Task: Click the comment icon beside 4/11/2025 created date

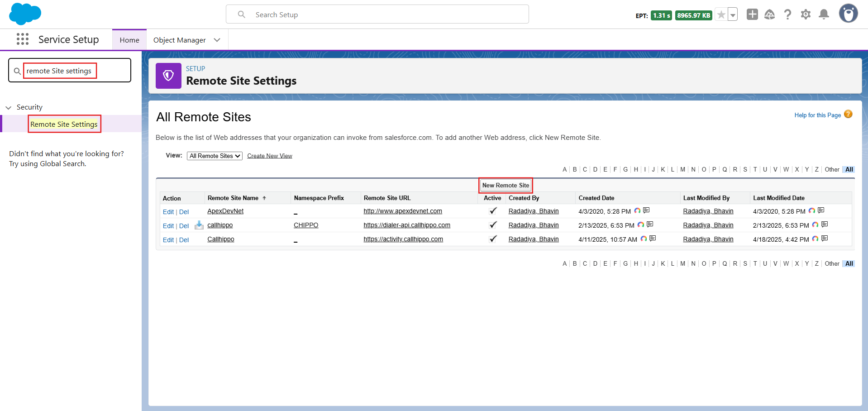Action: [653, 239]
